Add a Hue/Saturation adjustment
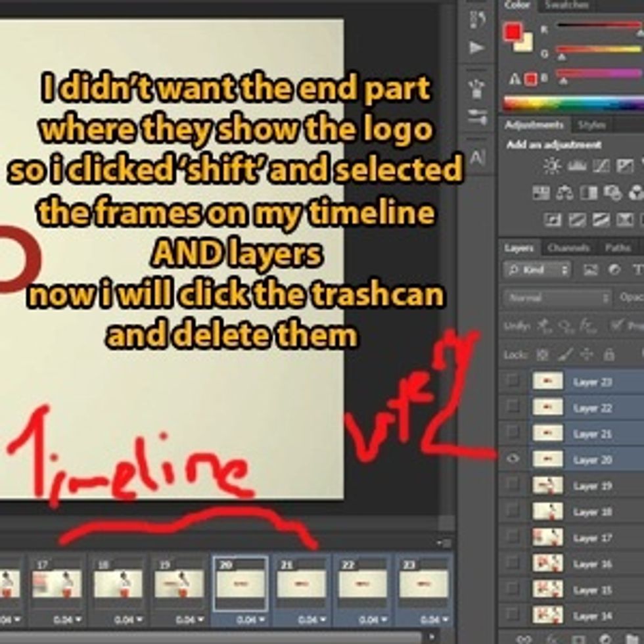The width and height of the screenshot is (644, 644). coord(541,193)
